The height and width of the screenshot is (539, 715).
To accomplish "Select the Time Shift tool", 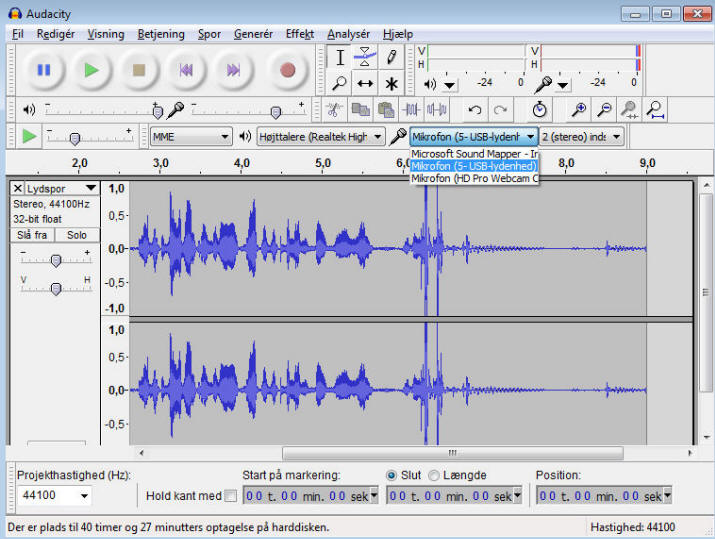I will point(365,83).
